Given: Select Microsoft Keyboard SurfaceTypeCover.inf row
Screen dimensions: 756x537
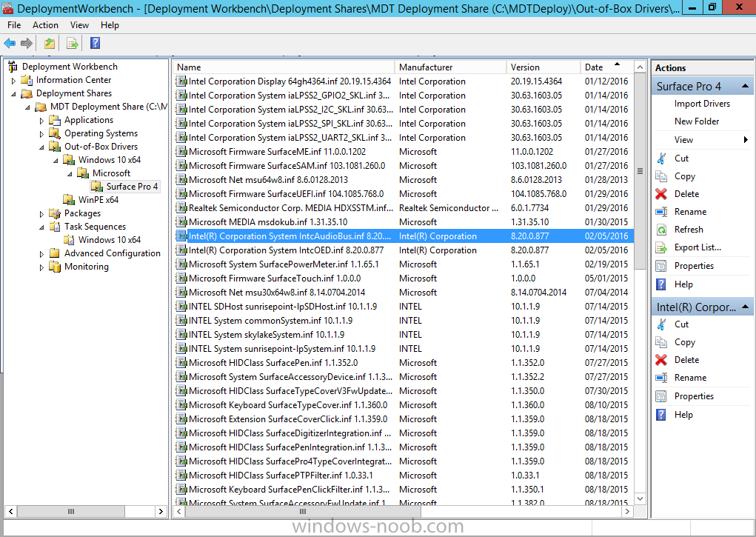Looking at the screenshot, I should (404, 405).
